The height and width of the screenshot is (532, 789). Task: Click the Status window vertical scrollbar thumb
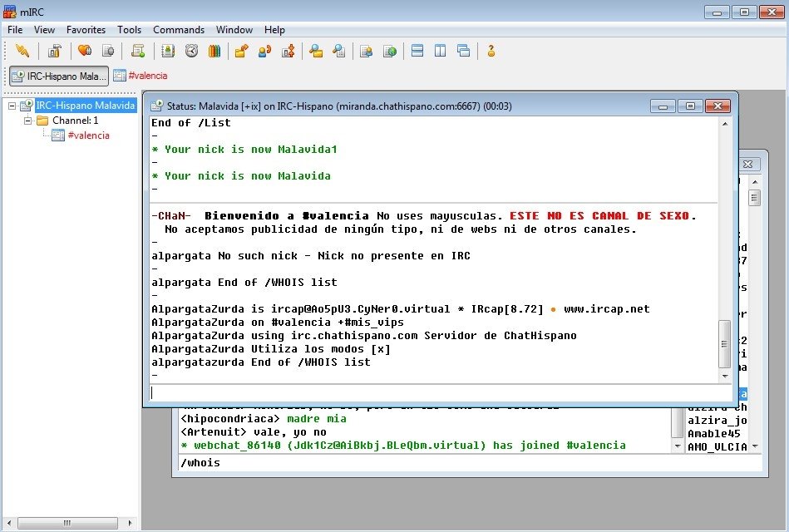[x=725, y=344]
